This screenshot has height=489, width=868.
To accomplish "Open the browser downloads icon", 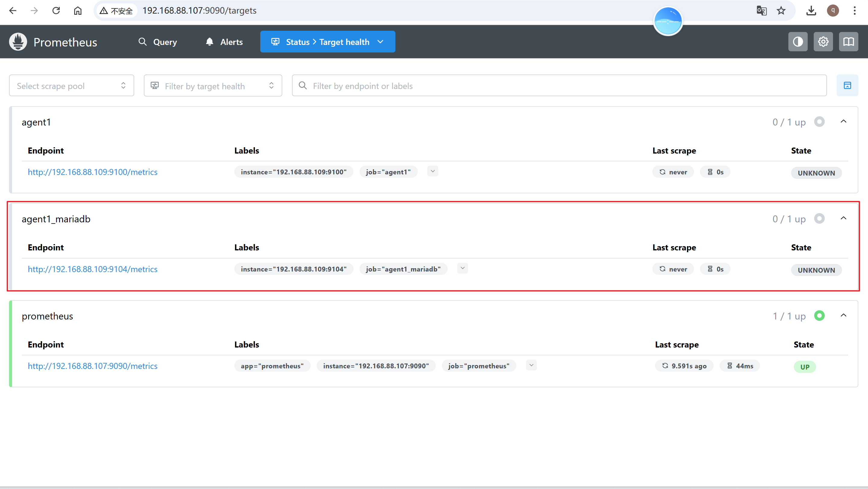I will pos(811,11).
